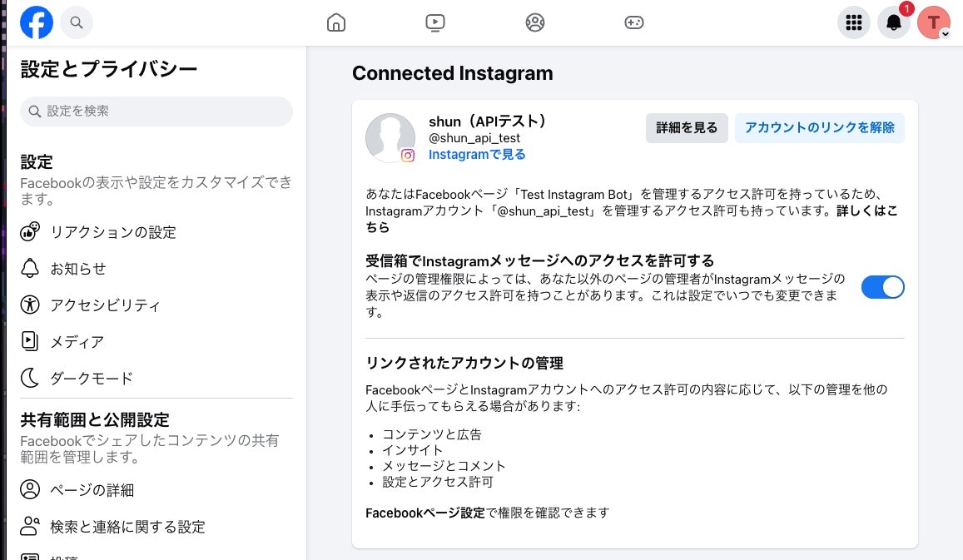Click the accessibility person icon
This screenshot has width=963, height=560.
(x=30, y=305)
